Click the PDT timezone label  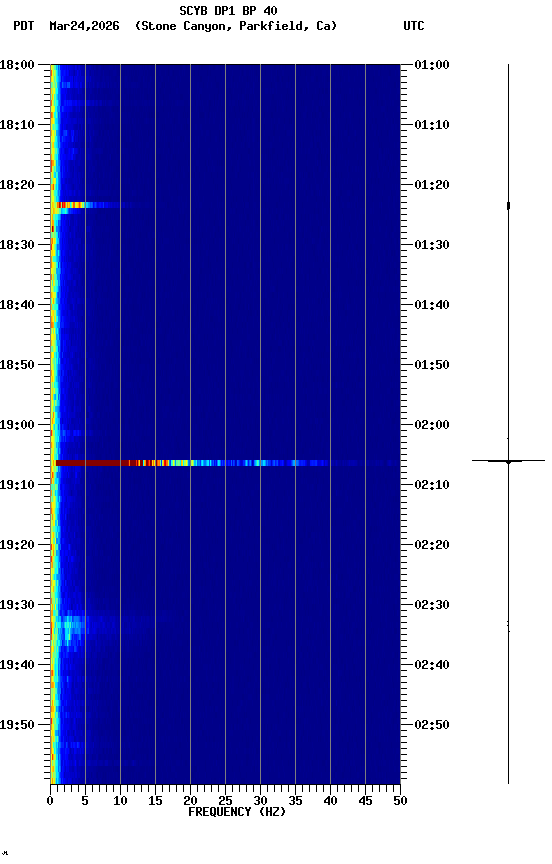click(x=24, y=26)
